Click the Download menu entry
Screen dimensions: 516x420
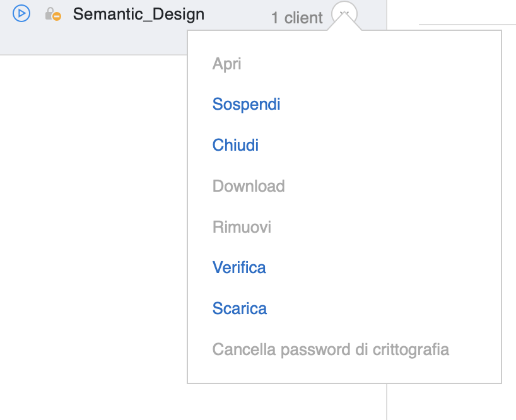pyautogui.click(x=249, y=186)
